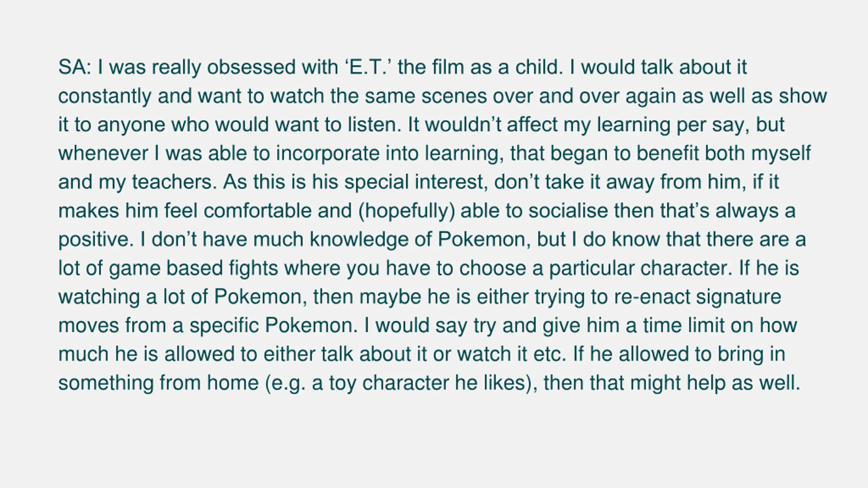This screenshot has height=488, width=868.
Task: Click the phrase 'game based fights'
Action: (x=194, y=269)
